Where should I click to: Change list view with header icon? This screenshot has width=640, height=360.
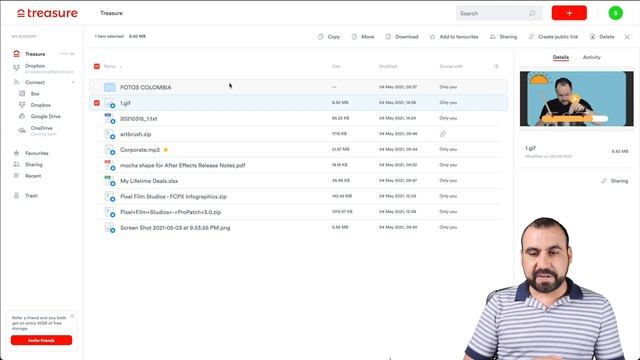[496, 66]
